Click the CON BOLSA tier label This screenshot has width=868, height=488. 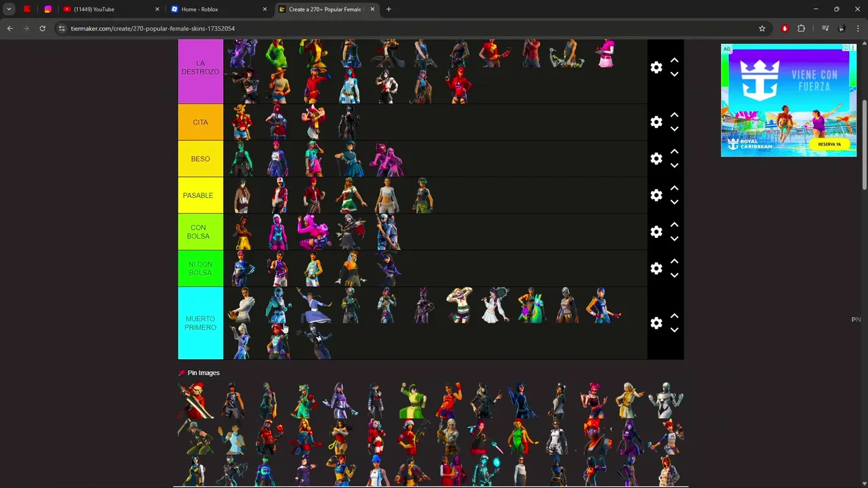click(x=200, y=232)
